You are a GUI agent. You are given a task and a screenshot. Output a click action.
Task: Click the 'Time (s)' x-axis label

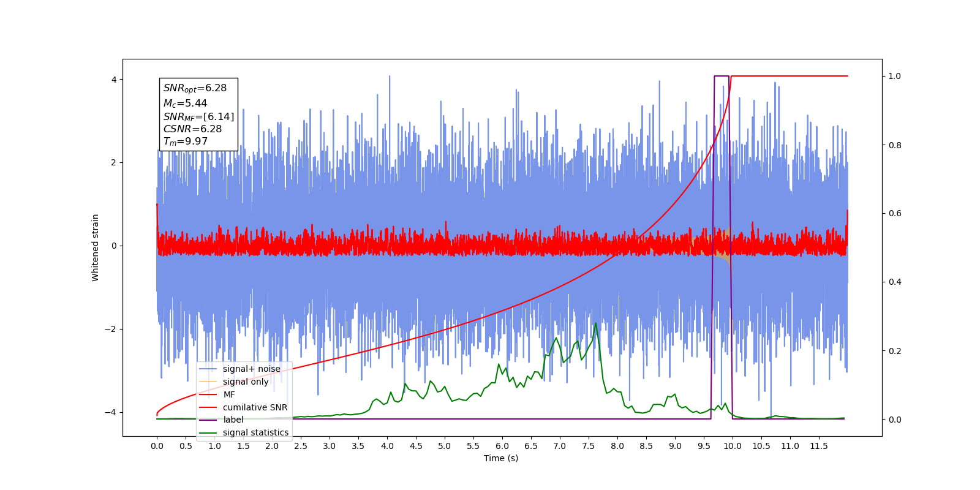point(501,458)
